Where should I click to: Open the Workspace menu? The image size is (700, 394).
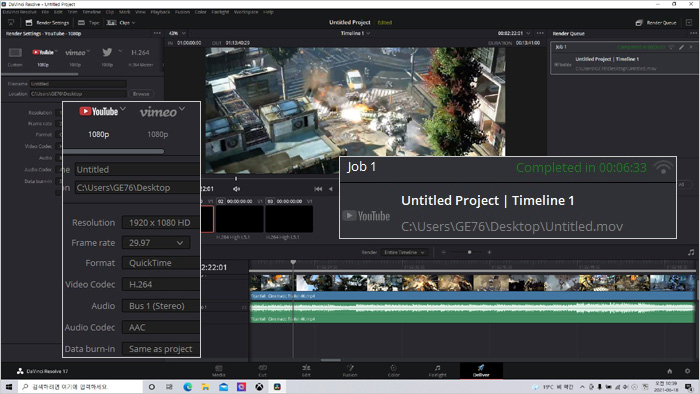point(246,12)
